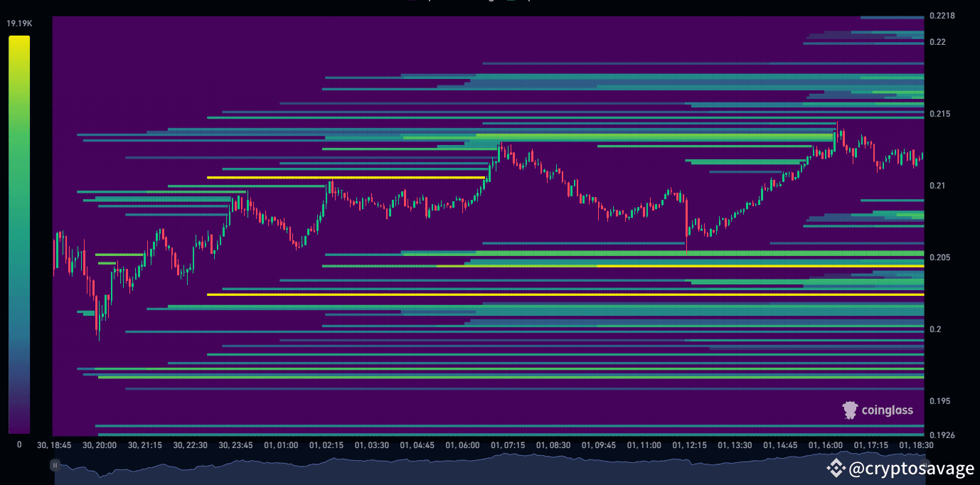
Task: Click the 0.21 price axis label
Action: coord(937,186)
